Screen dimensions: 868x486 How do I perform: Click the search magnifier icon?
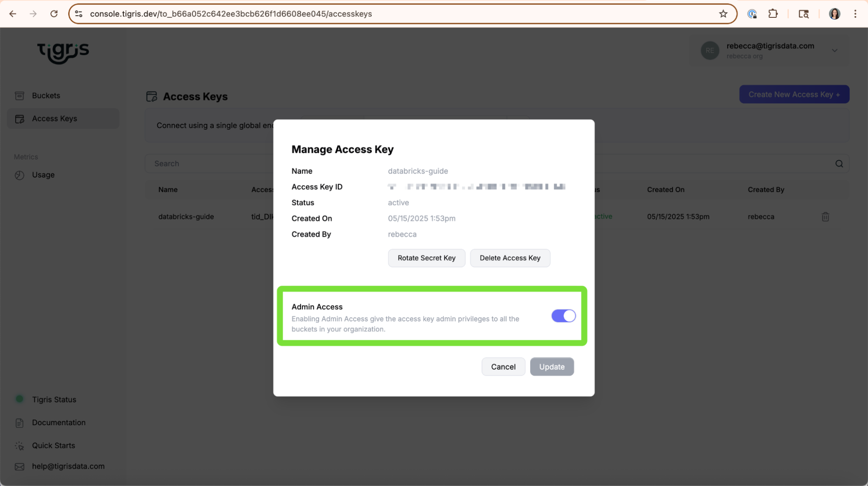click(x=839, y=164)
